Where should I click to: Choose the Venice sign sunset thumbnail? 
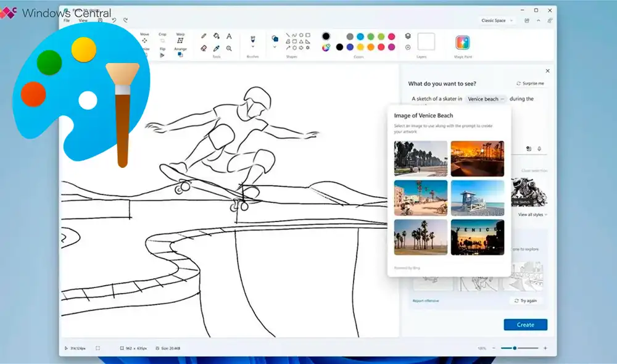[x=478, y=236]
